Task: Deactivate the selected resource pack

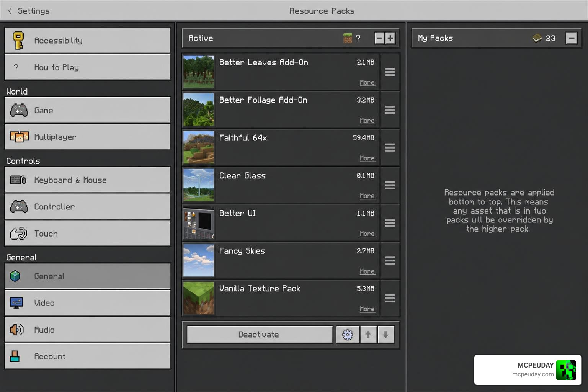Action: (x=260, y=335)
